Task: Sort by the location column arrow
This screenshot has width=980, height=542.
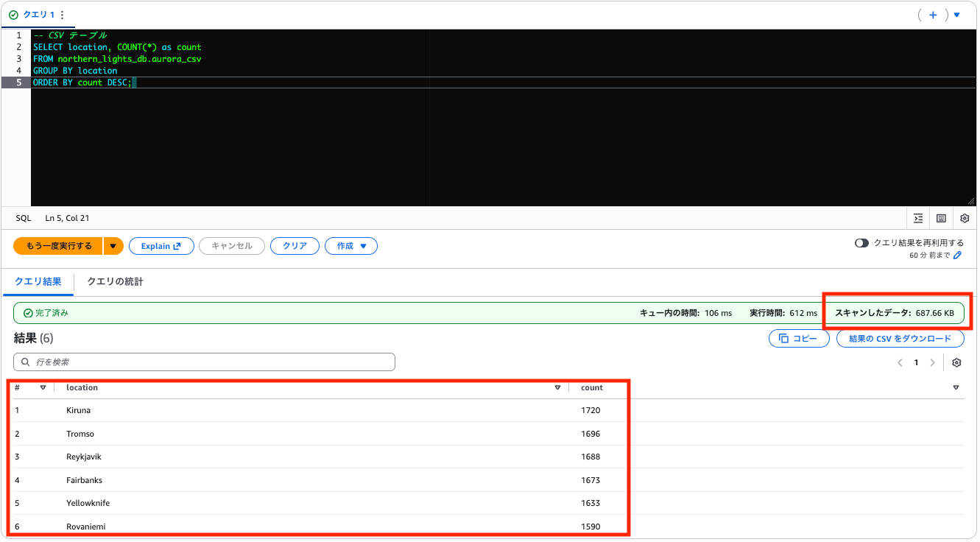Action: 557,387
